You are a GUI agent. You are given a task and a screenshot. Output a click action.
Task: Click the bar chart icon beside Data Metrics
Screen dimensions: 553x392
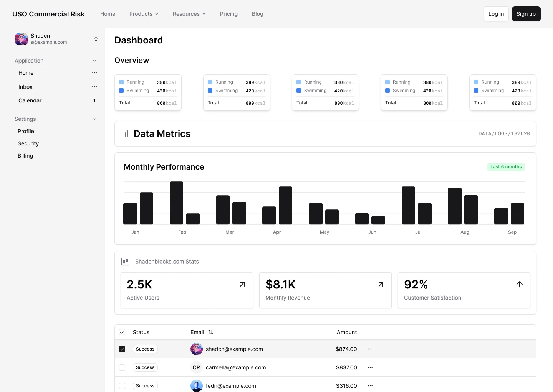pos(125,134)
